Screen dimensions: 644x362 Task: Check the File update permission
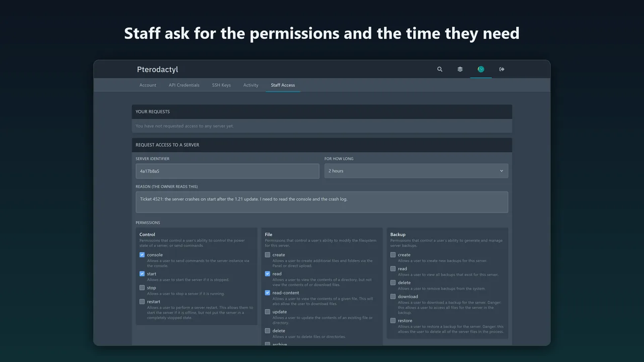point(268,312)
